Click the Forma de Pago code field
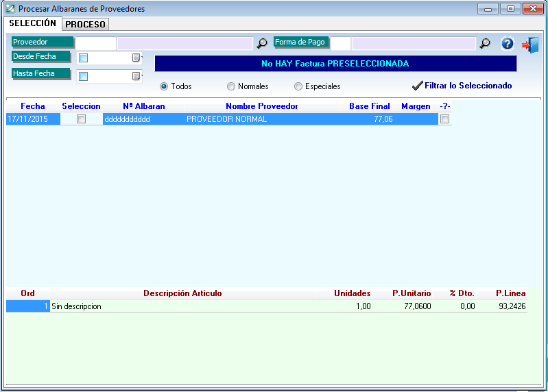 (341, 43)
